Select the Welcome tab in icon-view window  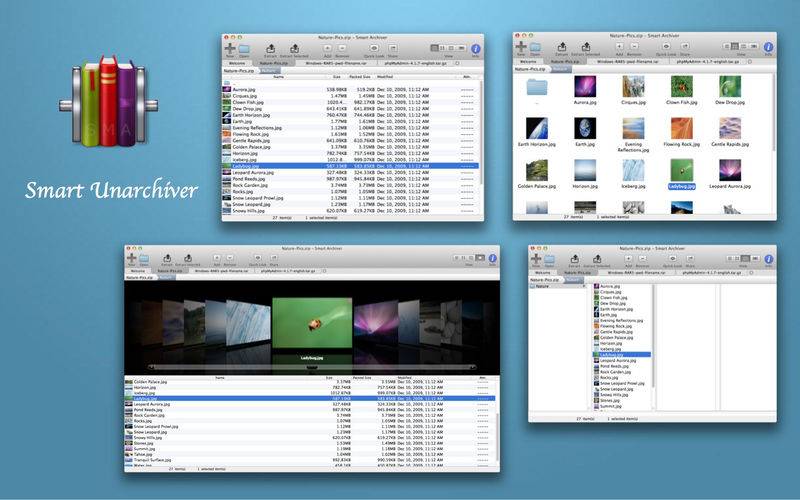(528, 61)
